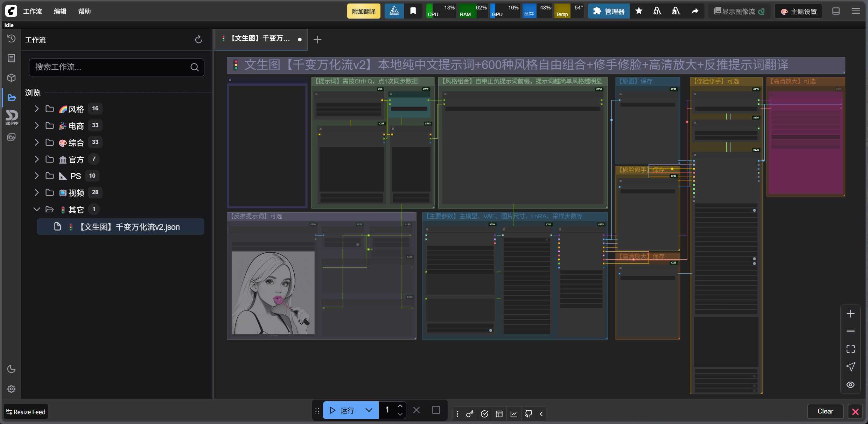The image size is (868, 424).
Task: Toggle link visibility eye icon
Action: pyautogui.click(x=850, y=385)
